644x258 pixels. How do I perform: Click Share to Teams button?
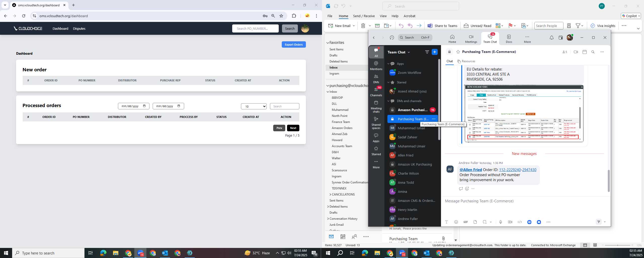click(x=442, y=26)
